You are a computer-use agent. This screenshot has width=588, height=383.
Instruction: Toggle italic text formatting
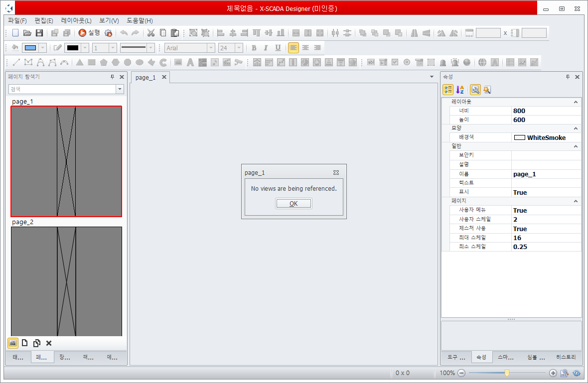click(x=266, y=48)
